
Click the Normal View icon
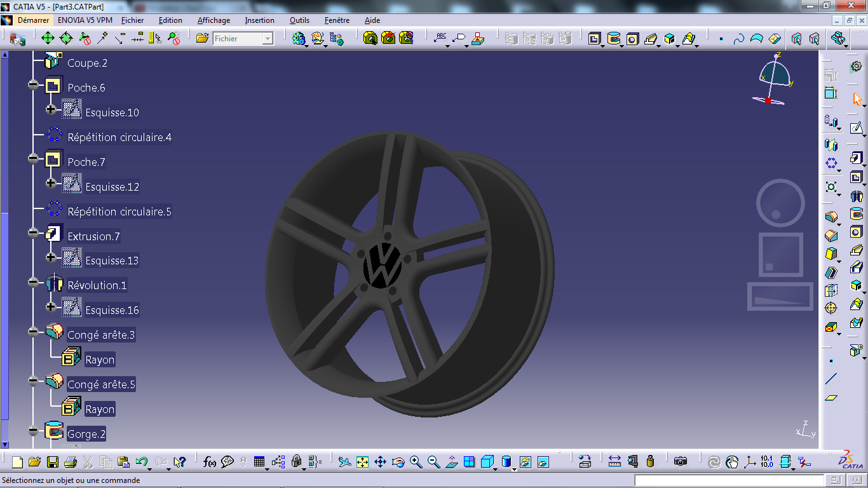click(451, 462)
